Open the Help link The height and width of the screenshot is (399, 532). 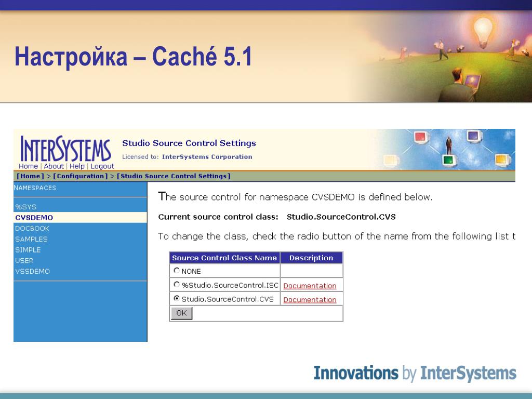[x=77, y=166]
